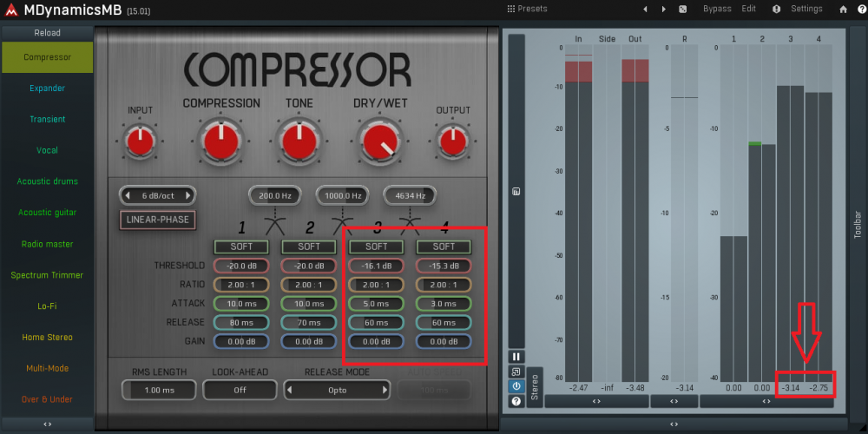The height and width of the screenshot is (434, 868).
Task: Toggle the Stereo meters button
Action: click(535, 387)
